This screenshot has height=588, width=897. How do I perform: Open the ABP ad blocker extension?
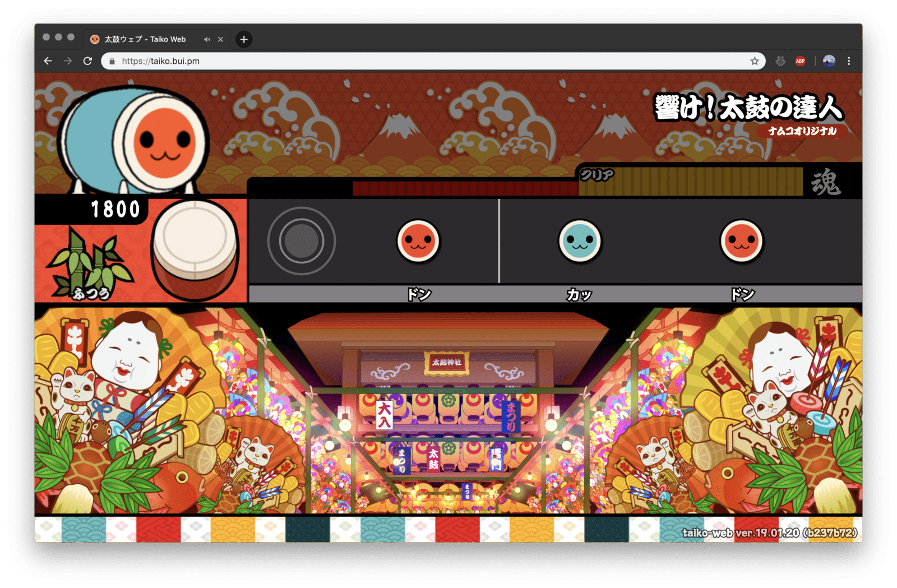(800, 61)
